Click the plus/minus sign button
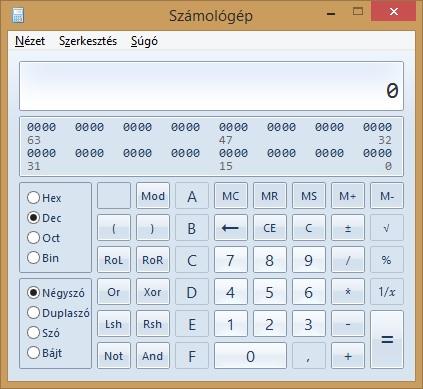Viewport: 423px width, 389px height. pyautogui.click(x=348, y=228)
